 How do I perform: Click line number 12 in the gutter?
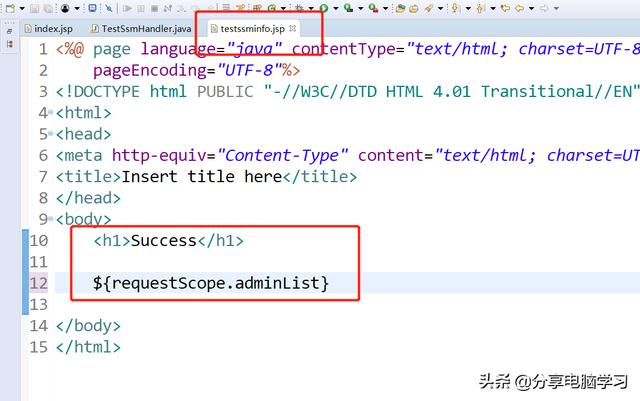pos(39,283)
